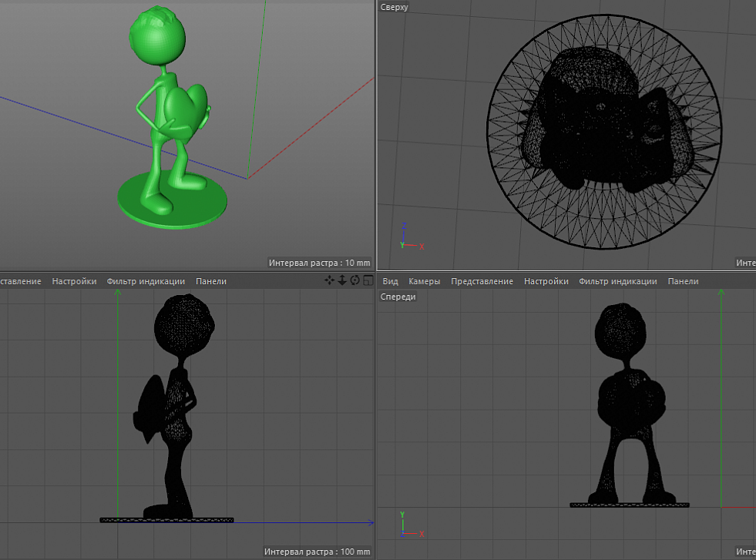The image size is (756, 560).
Task: Open the Вид menu in the front viewport
Action: pyautogui.click(x=391, y=282)
